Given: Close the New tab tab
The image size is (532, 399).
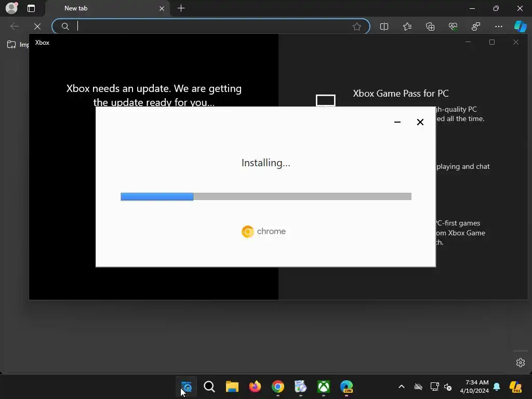Looking at the screenshot, I should pos(162,8).
